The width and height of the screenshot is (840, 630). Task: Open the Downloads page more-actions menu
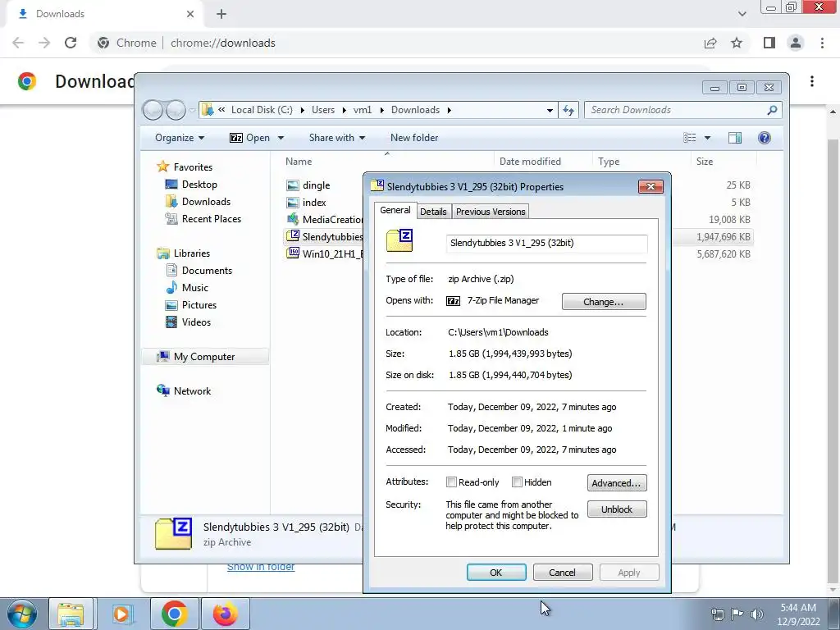pyautogui.click(x=812, y=81)
